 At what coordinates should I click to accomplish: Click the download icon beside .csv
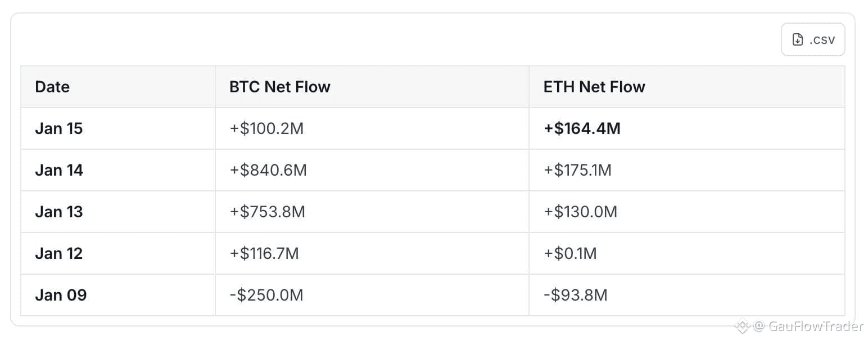click(x=797, y=39)
